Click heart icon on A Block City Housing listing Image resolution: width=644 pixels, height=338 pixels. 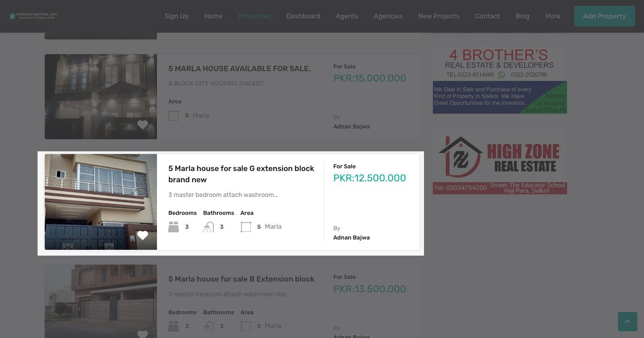pyautogui.click(x=143, y=125)
